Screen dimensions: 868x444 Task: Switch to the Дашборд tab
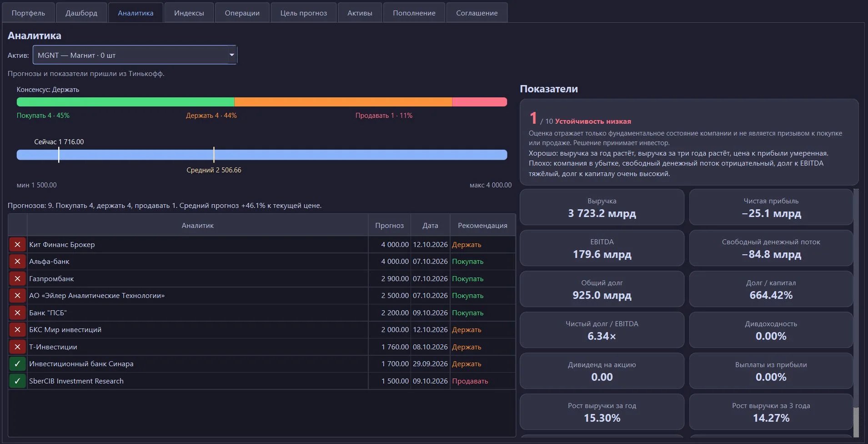[x=81, y=13]
